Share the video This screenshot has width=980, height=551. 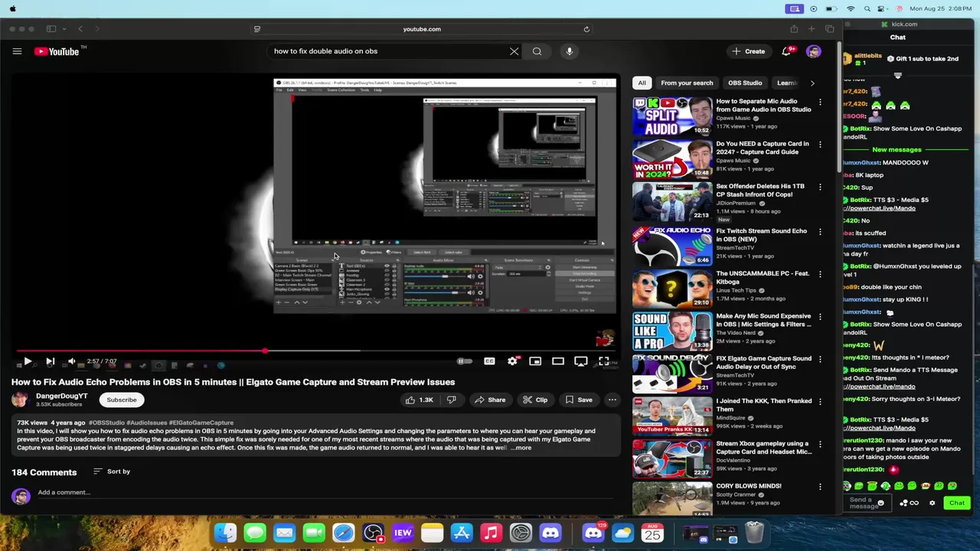(490, 399)
